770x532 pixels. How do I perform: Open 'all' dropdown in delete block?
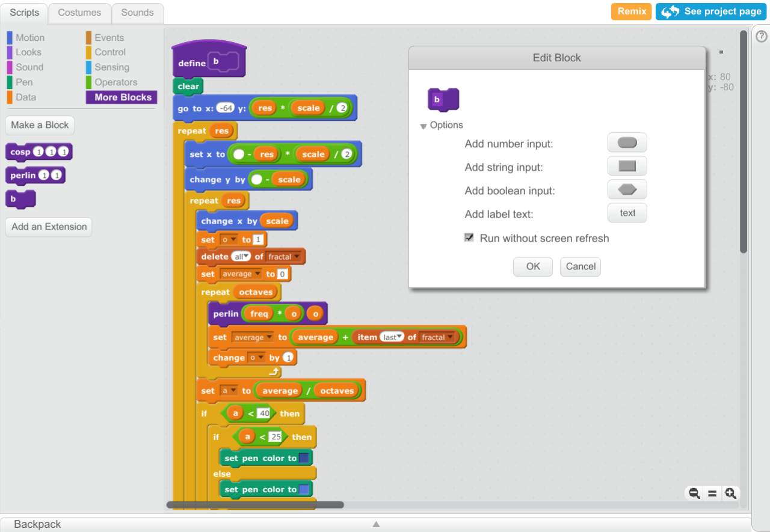(242, 257)
